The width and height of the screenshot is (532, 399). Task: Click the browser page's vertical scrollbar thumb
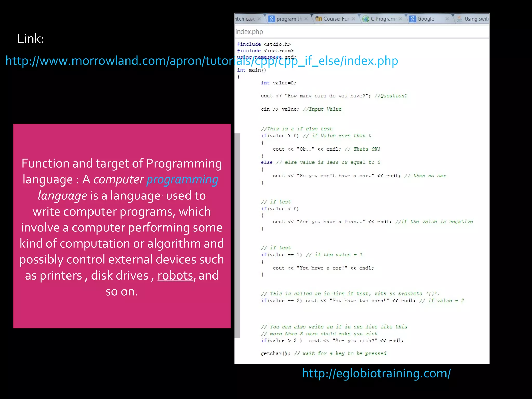tap(237, 235)
